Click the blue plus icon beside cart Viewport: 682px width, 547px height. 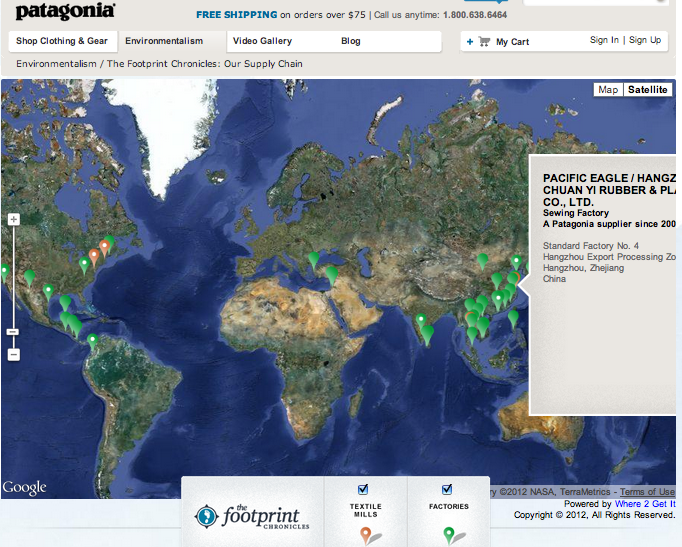470,42
